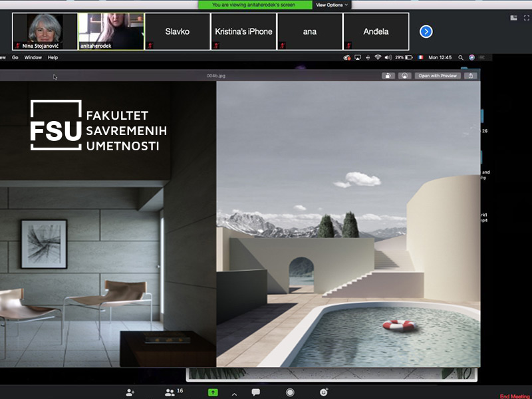The width and height of the screenshot is (532, 399).
Task: Click the green Share Screen icon
Action: click(x=213, y=392)
